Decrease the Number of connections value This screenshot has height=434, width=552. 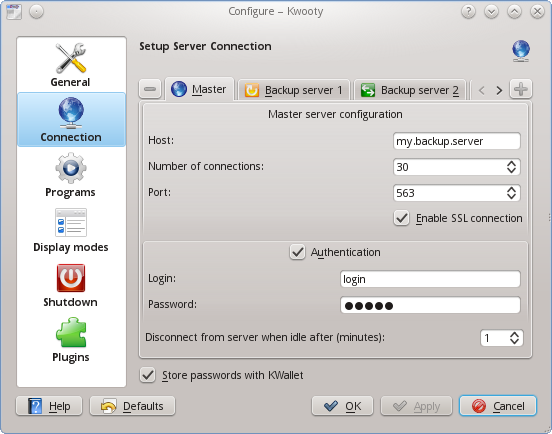coord(512,171)
